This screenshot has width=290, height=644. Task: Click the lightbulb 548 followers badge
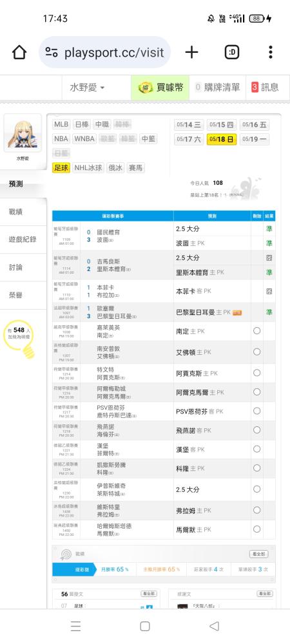20,339
